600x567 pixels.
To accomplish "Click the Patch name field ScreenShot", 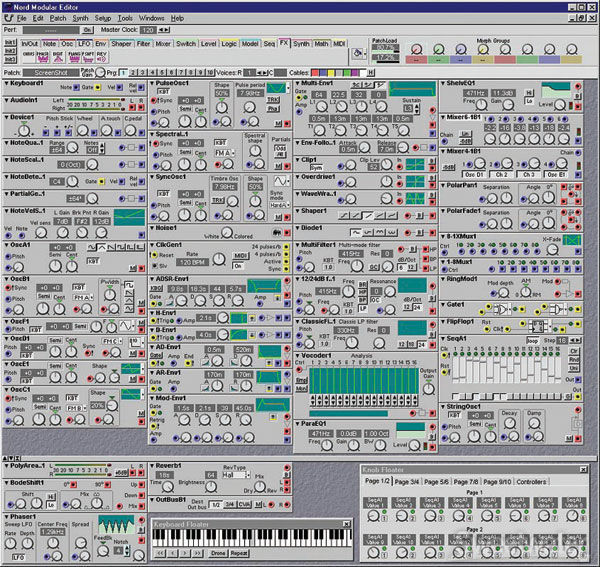I will pyautogui.click(x=51, y=72).
